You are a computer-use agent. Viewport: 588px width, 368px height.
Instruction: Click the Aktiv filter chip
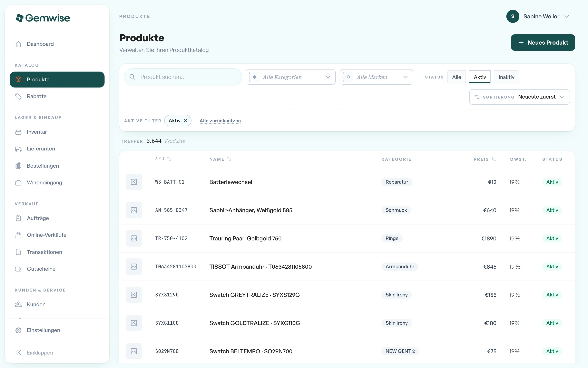[178, 121]
